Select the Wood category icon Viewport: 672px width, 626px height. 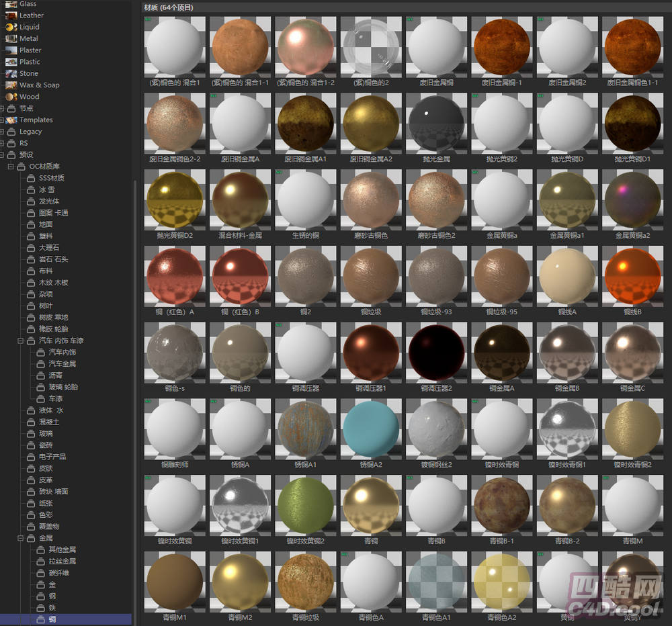[11, 97]
